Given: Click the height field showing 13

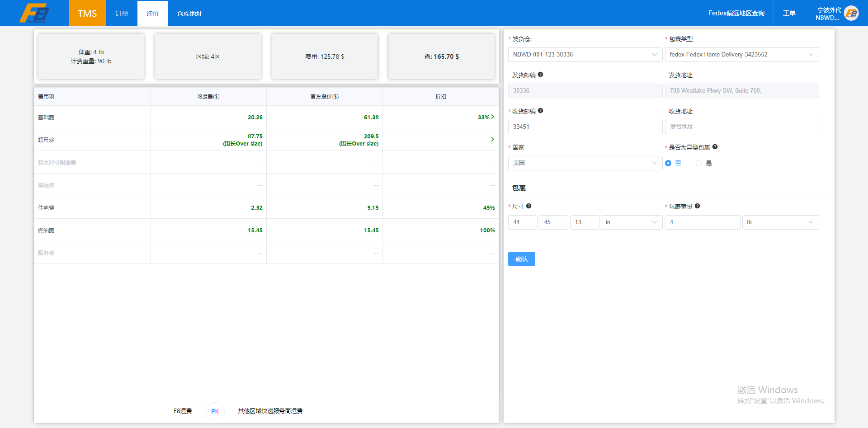Looking at the screenshot, I should [585, 222].
